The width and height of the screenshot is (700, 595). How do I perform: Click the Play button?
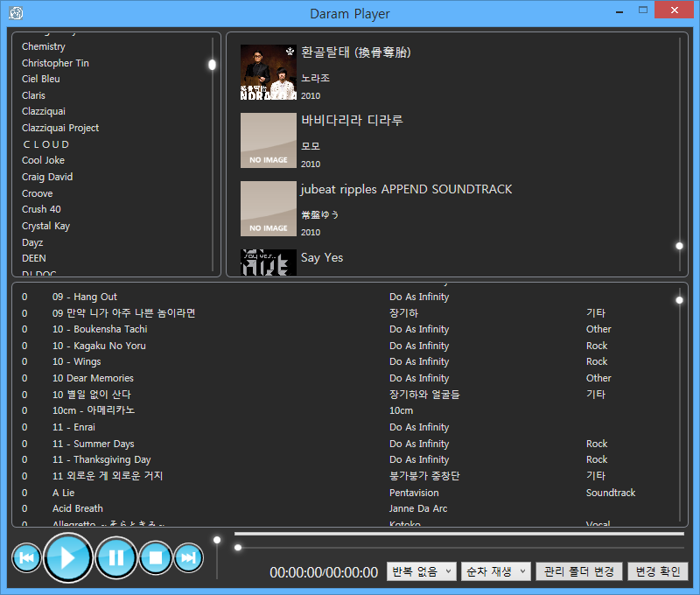click(x=67, y=557)
